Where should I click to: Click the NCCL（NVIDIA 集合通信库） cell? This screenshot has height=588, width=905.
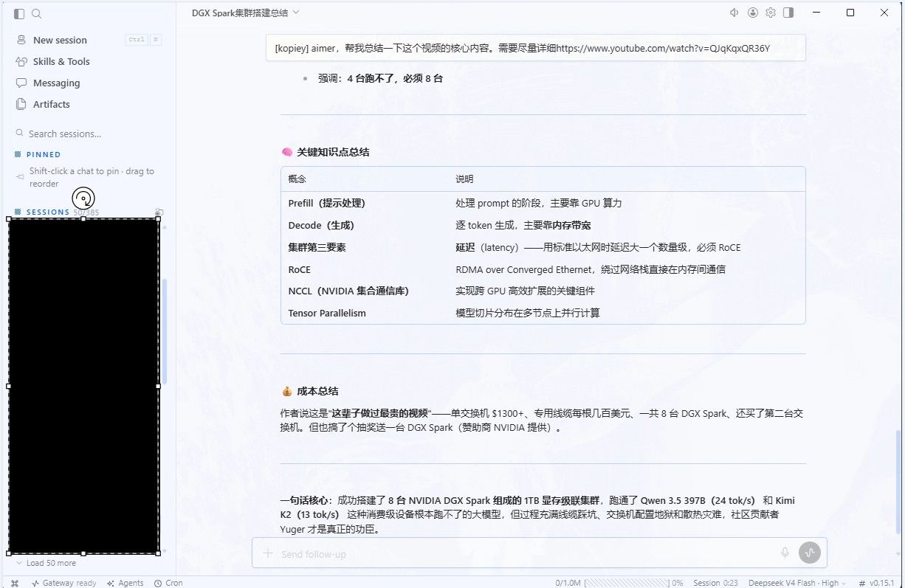[348, 291]
